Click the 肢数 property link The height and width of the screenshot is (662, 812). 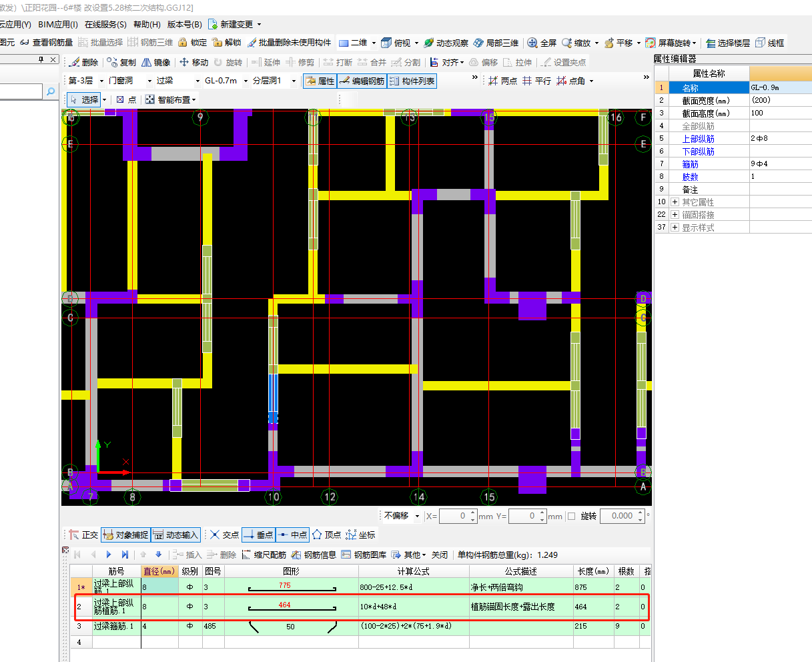coord(690,177)
